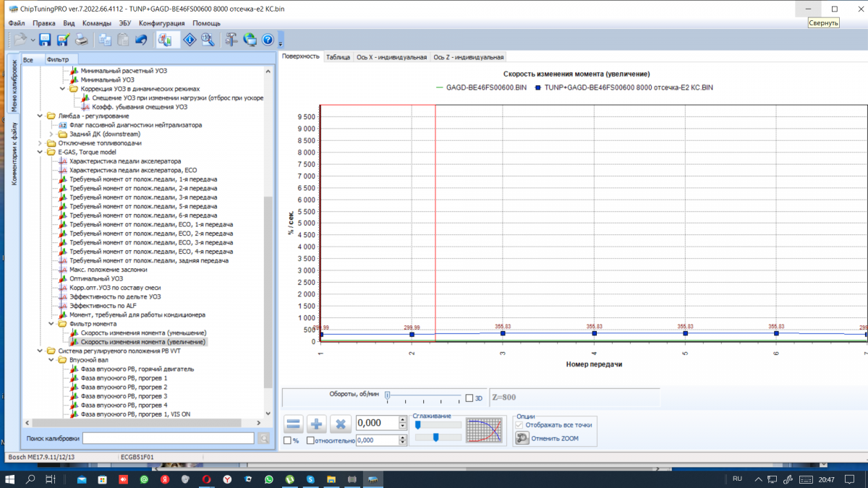This screenshot has width=868, height=488.
Task: Toggle the относительно checkbox
Action: (x=310, y=440)
